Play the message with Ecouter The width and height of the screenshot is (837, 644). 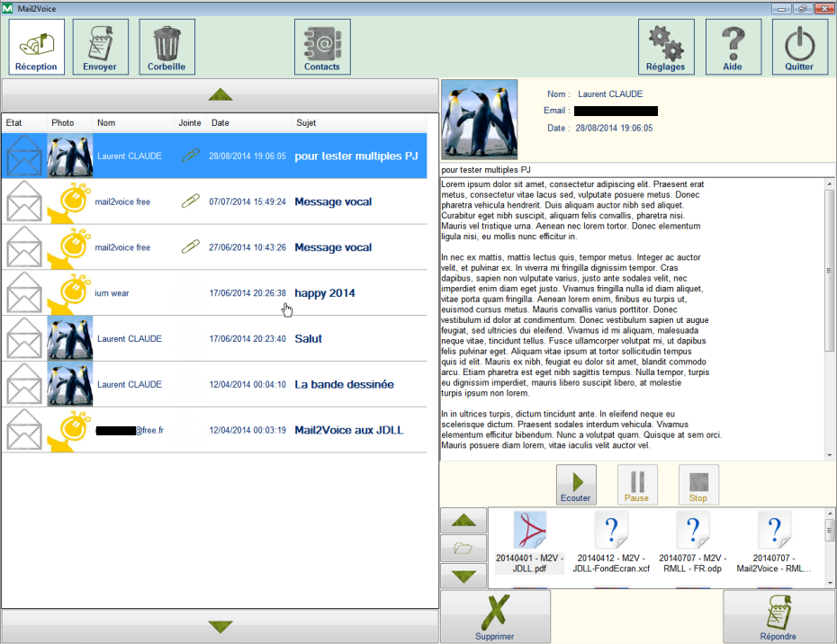pyautogui.click(x=576, y=485)
